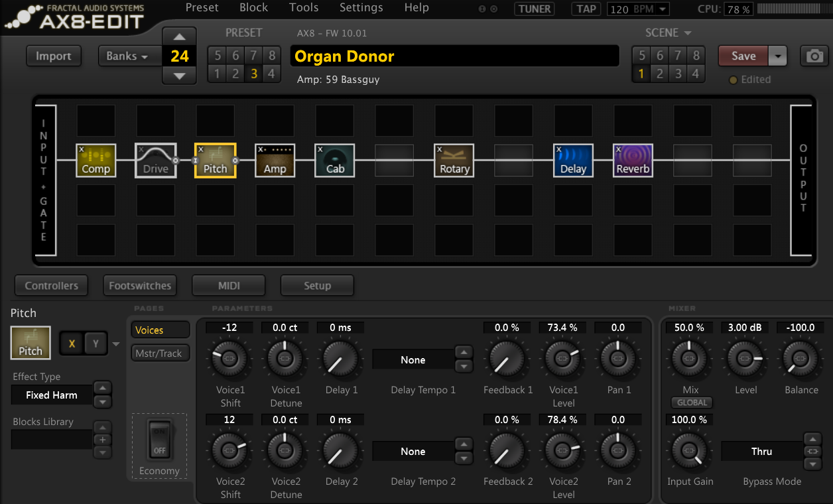Screen dimensions: 833x504
Task: Click the Blocks Library plus button
Action: point(102,440)
